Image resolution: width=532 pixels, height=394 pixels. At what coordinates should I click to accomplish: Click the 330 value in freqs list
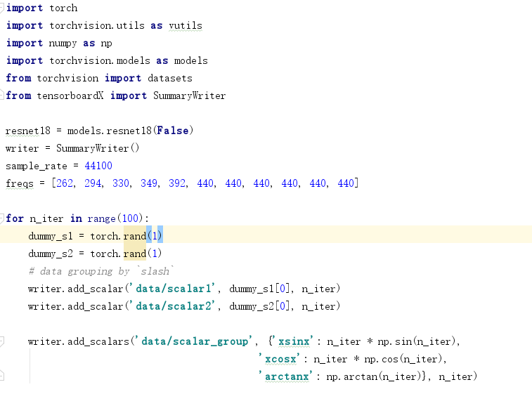click(121, 183)
